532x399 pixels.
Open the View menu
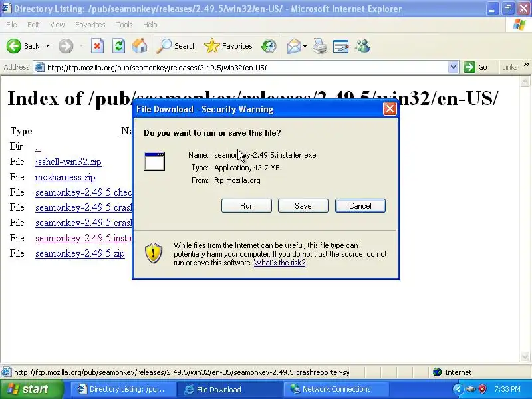click(x=57, y=25)
